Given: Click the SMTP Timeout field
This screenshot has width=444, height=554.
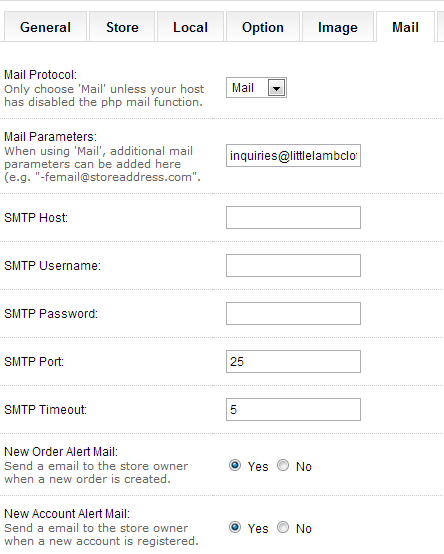Looking at the screenshot, I should click(x=293, y=409).
